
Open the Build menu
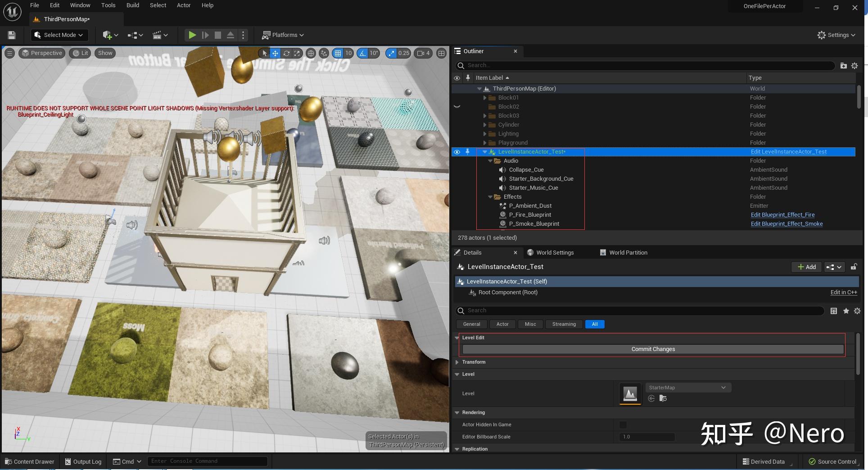(132, 5)
